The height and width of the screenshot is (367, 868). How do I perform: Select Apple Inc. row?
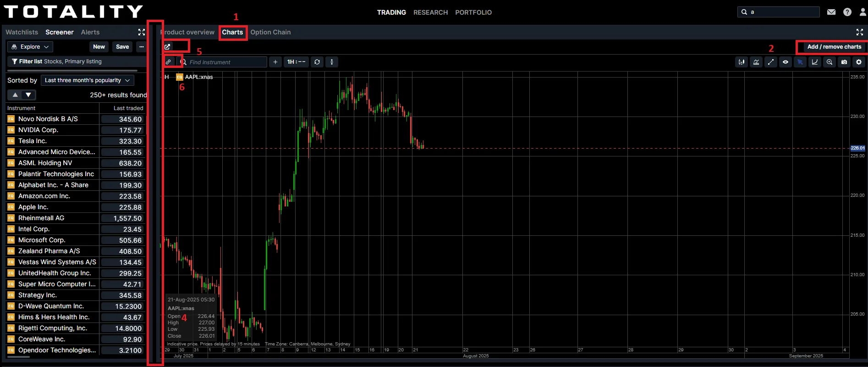pos(76,207)
